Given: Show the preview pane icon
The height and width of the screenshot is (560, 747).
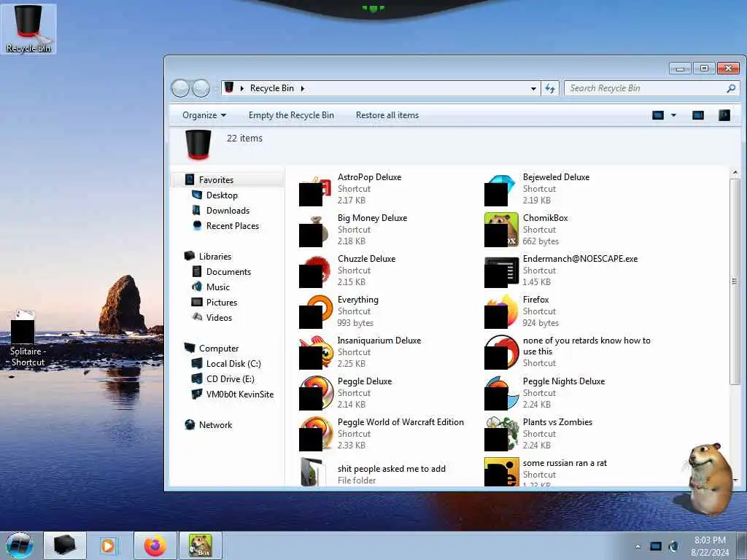Looking at the screenshot, I should click(x=698, y=115).
